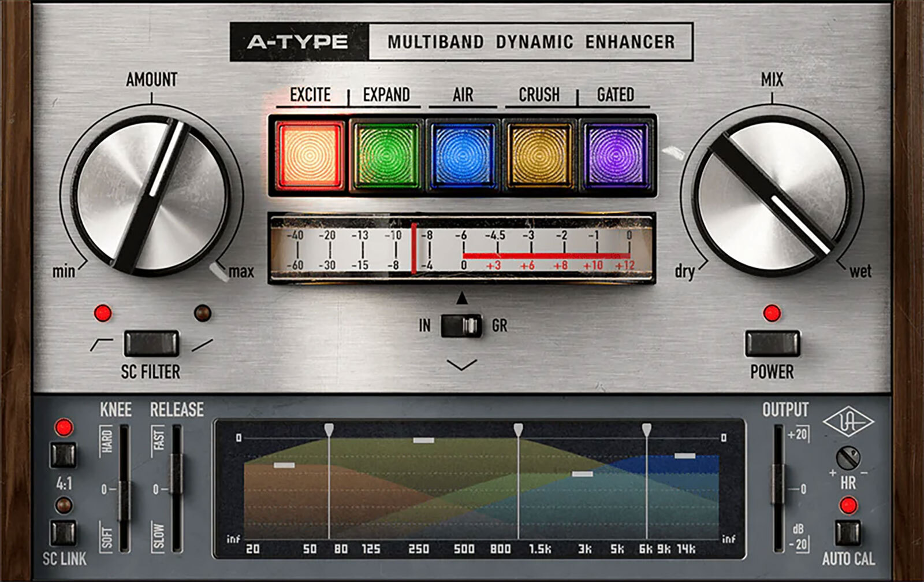The image size is (924, 582).
Task: Click the MIX dry/wet knob
Action: [x=772, y=195]
